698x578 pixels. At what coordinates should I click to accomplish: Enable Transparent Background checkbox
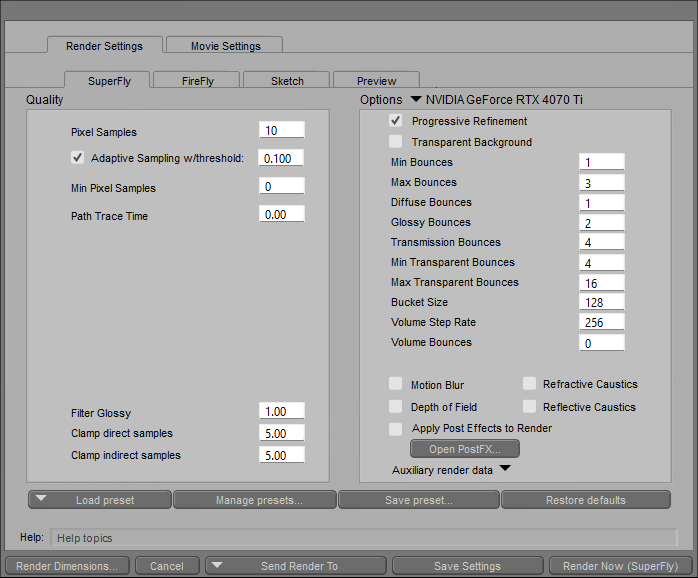click(396, 142)
